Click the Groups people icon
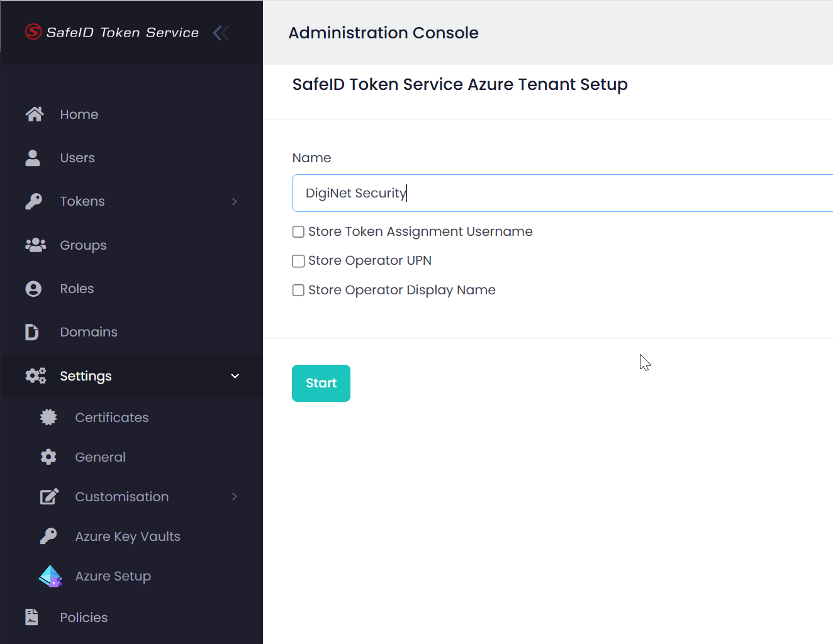The height and width of the screenshot is (644, 833). [x=35, y=245]
